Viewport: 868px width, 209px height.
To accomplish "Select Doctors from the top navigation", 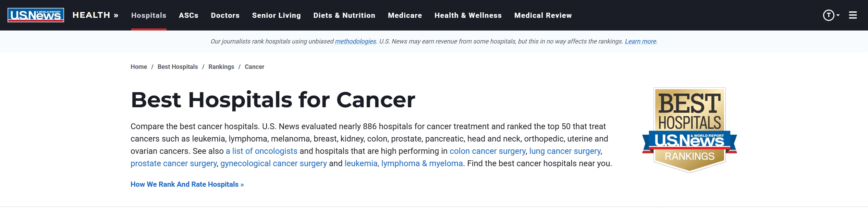I will click(x=225, y=15).
